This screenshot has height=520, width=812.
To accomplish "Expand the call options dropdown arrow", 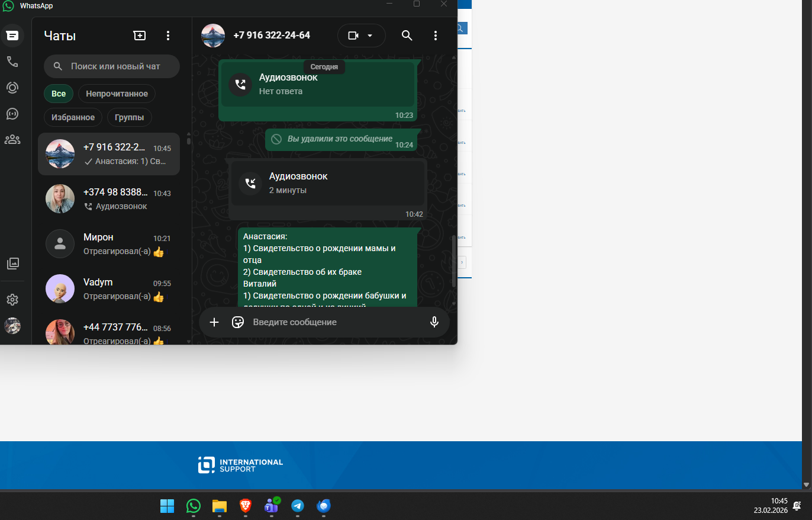I will pos(370,36).
